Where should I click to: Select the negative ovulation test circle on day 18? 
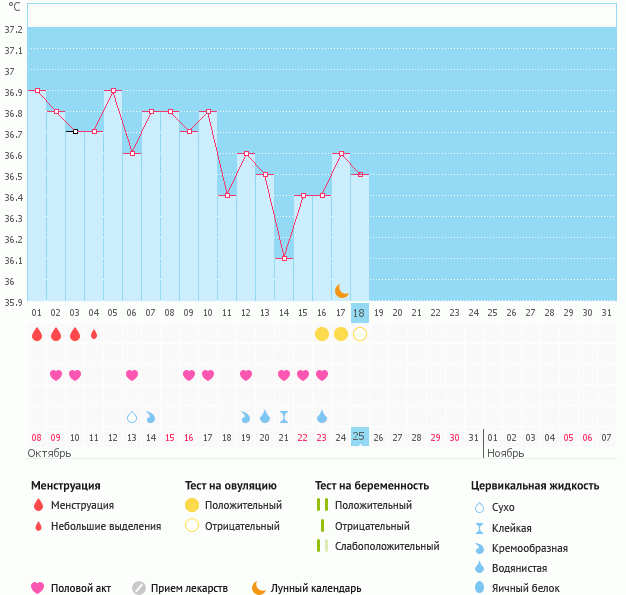click(x=360, y=333)
